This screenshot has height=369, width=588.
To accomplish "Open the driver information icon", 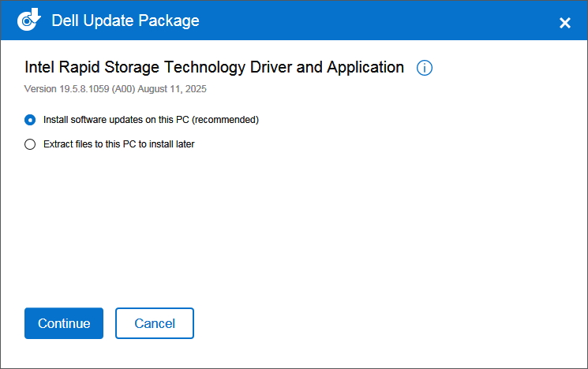I will point(425,68).
